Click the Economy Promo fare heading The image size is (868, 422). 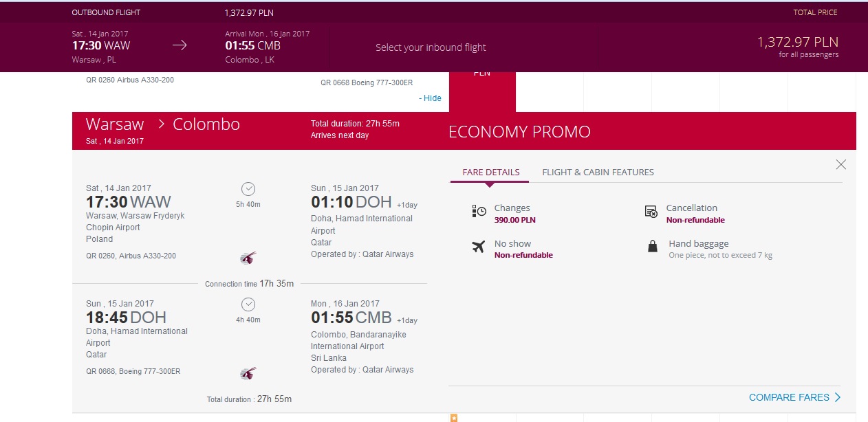(519, 132)
